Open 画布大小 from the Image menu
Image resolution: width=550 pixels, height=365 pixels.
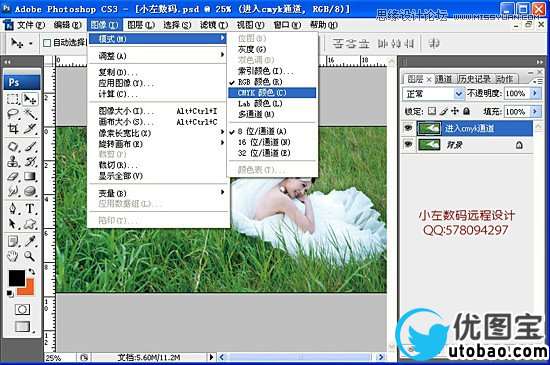pyautogui.click(x=157, y=122)
